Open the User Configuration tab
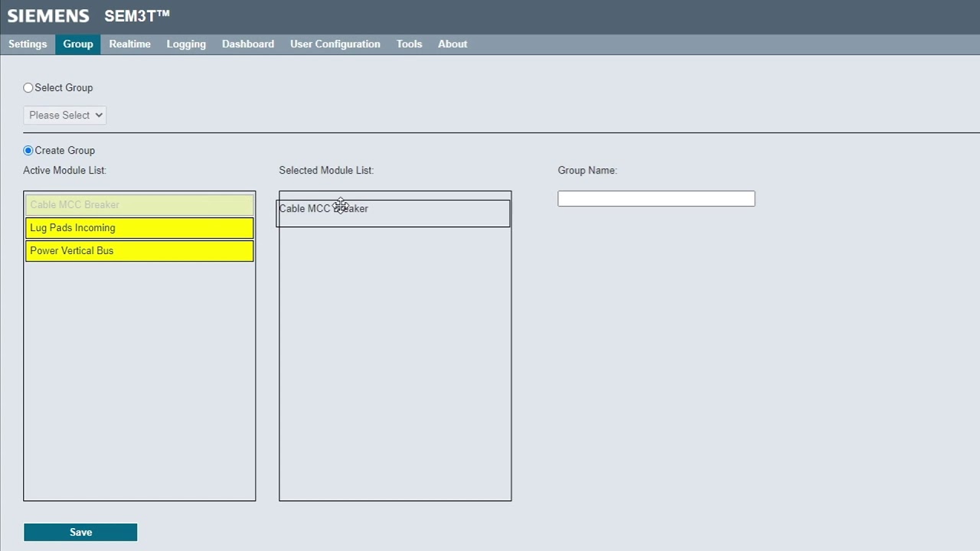Viewport: 980px width, 551px height. click(x=335, y=44)
